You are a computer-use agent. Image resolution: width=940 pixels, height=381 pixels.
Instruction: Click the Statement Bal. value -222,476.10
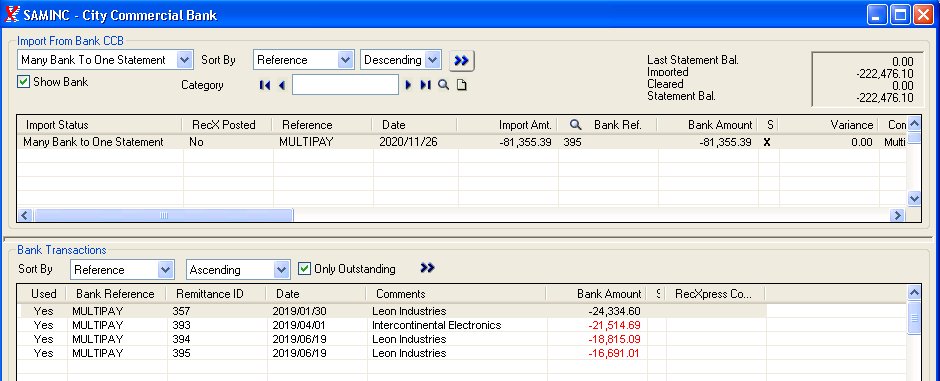[885, 98]
